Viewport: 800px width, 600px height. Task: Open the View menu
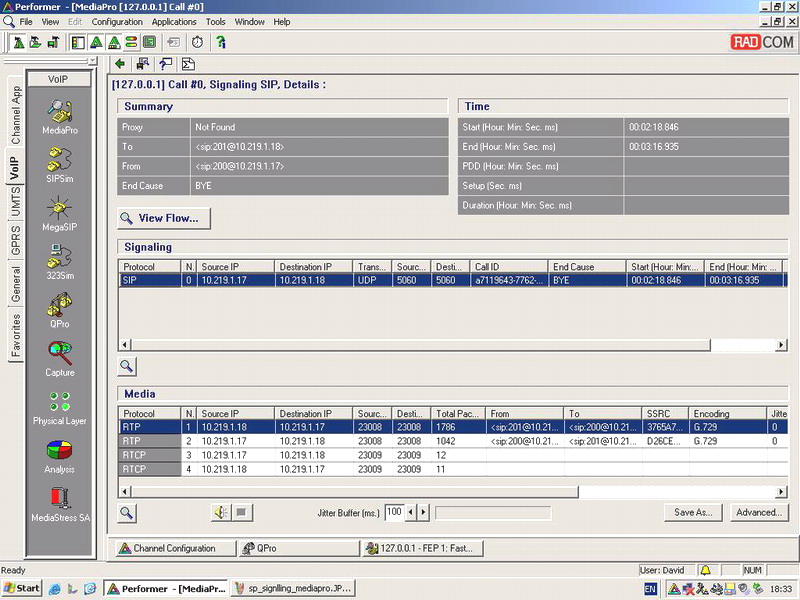[x=50, y=22]
